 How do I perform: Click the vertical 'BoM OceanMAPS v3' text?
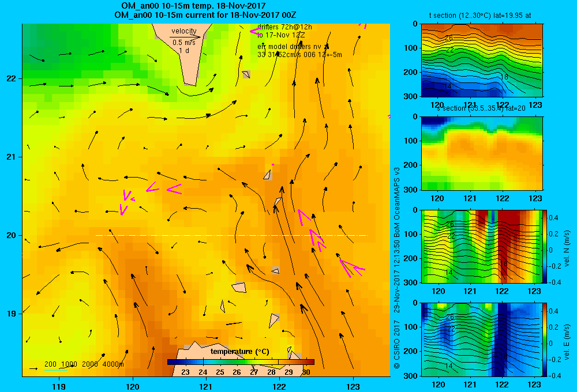point(397,204)
